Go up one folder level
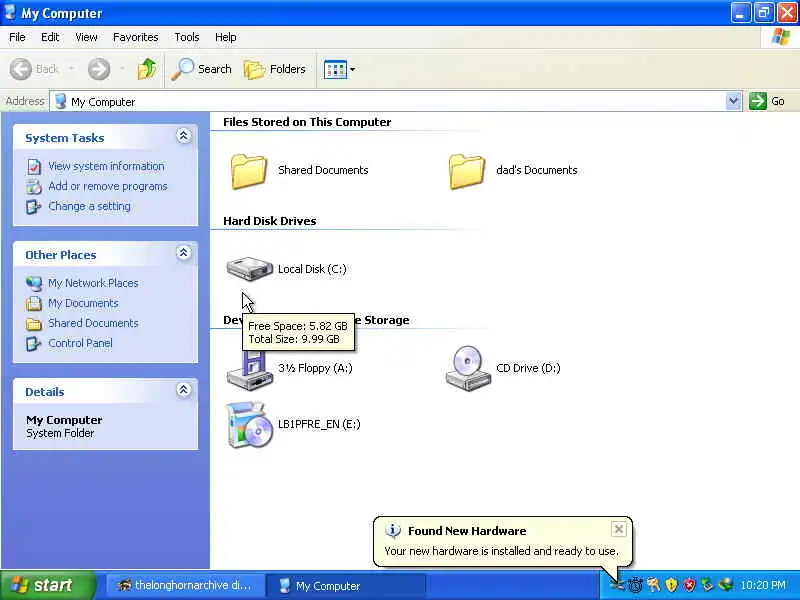The width and height of the screenshot is (800, 600). coord(147,69)
